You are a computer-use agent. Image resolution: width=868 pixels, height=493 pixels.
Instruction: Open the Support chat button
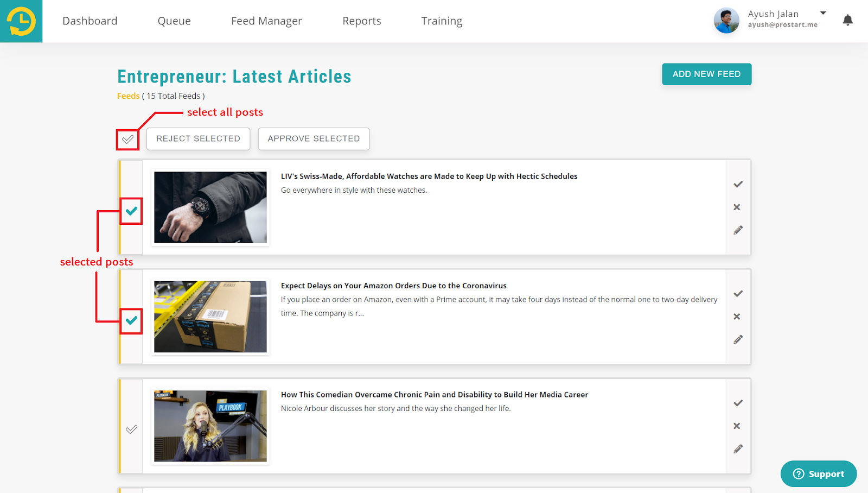tap(819, 474)
